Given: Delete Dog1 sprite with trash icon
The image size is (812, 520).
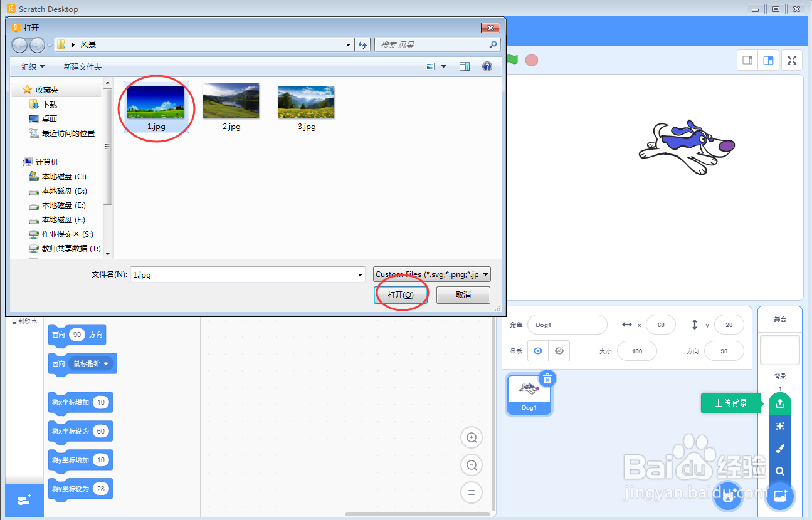Looking at the screenshot, I should (x=547, y=378).
